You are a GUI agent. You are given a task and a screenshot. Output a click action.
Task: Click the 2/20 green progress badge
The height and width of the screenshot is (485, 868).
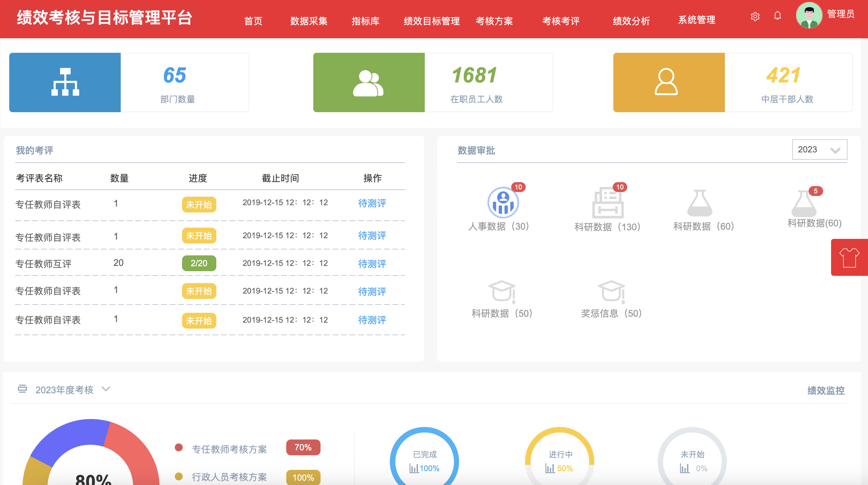(199, 263)
